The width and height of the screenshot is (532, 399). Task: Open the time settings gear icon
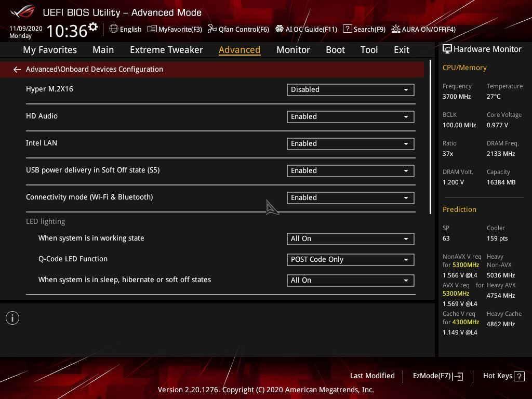[93, 26]
